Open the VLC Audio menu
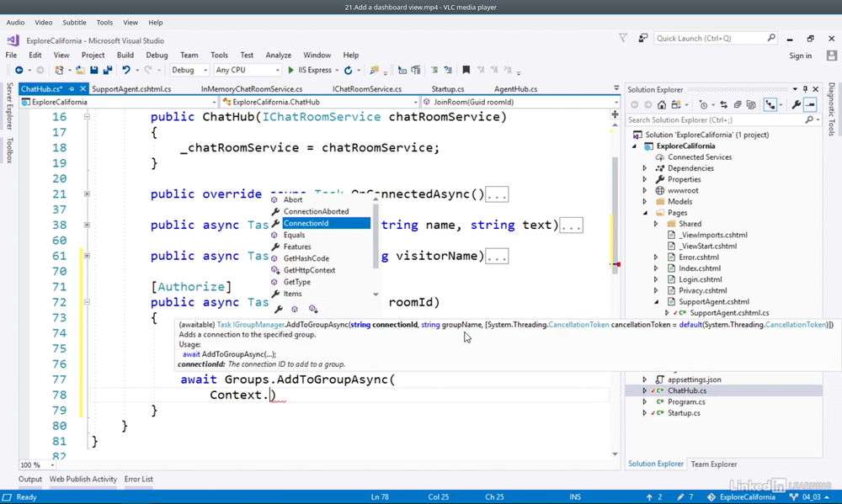 point(15,23)
